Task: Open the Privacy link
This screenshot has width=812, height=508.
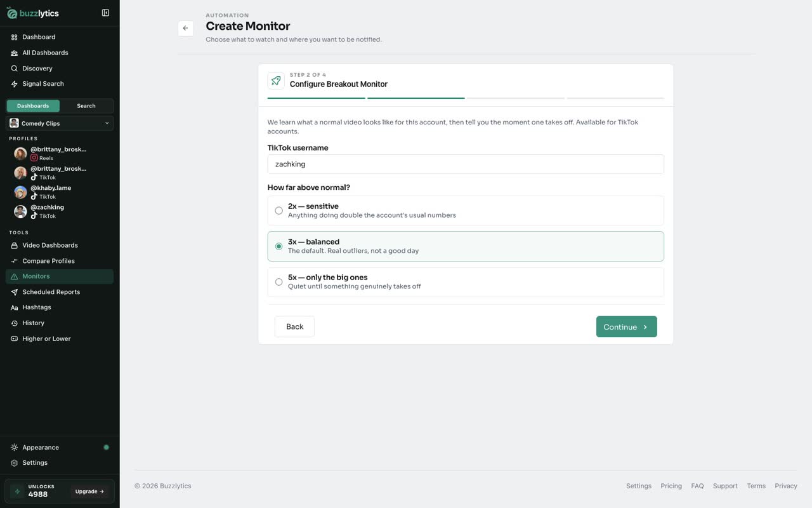Action: 786,486
